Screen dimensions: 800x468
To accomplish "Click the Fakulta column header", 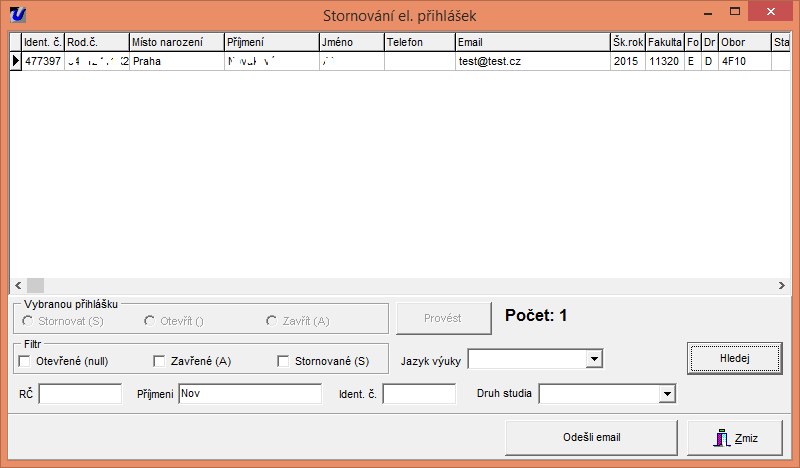I will pyautogui.click(x=664, y=42).
